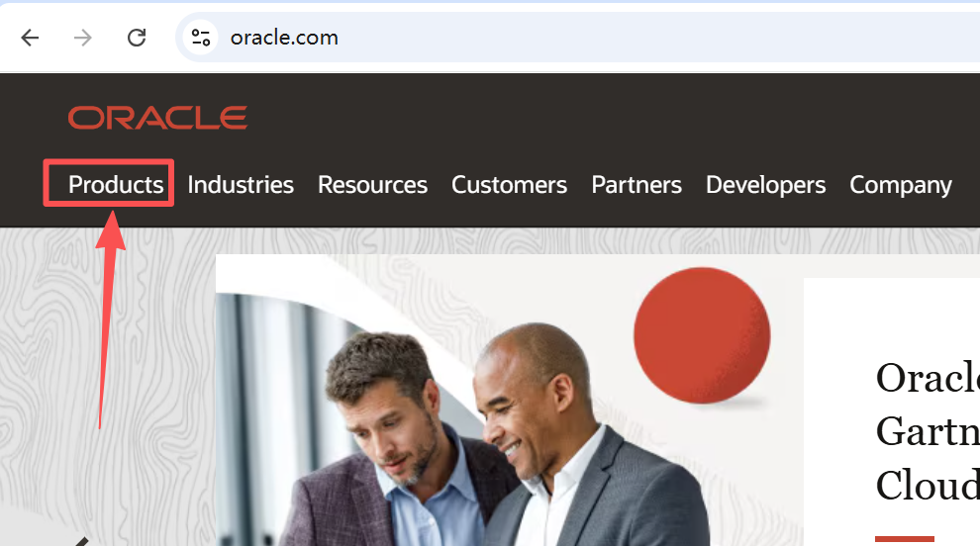Click the browser forward arrow
Image resolution: width=980 pixels, height=546 pixels.
coord(82,38)
